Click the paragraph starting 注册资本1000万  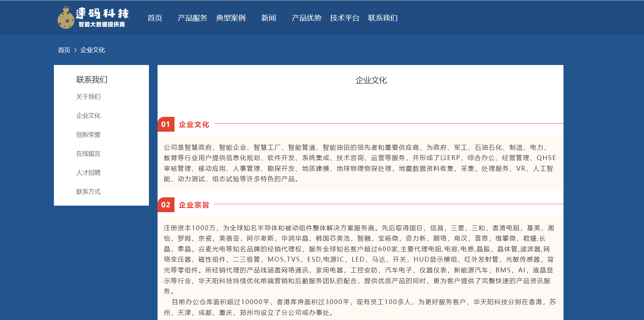click(359, 260)
